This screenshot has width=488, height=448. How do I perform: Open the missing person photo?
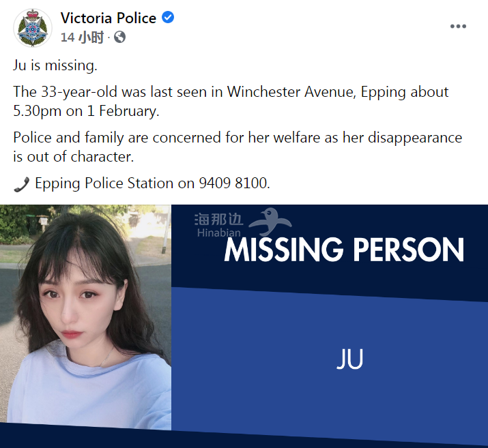point(85,317)
